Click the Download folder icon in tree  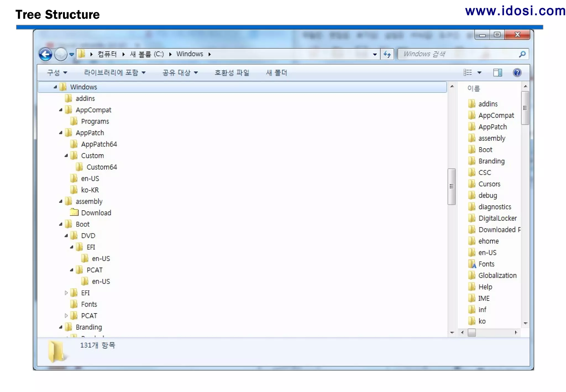[74, 212]
